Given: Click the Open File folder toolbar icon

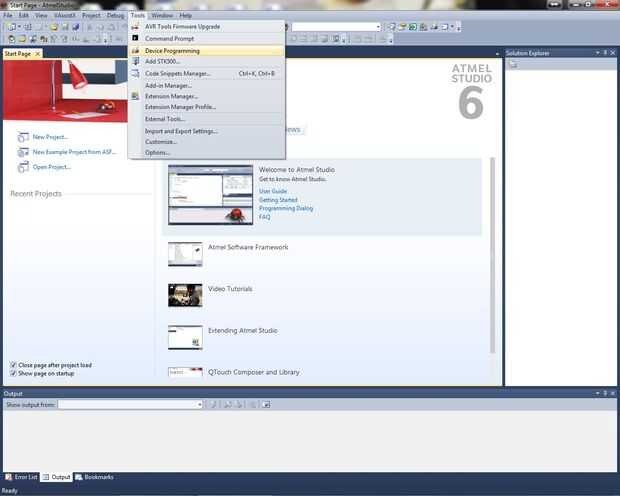Looking at the screenshot, I should 54,27.
